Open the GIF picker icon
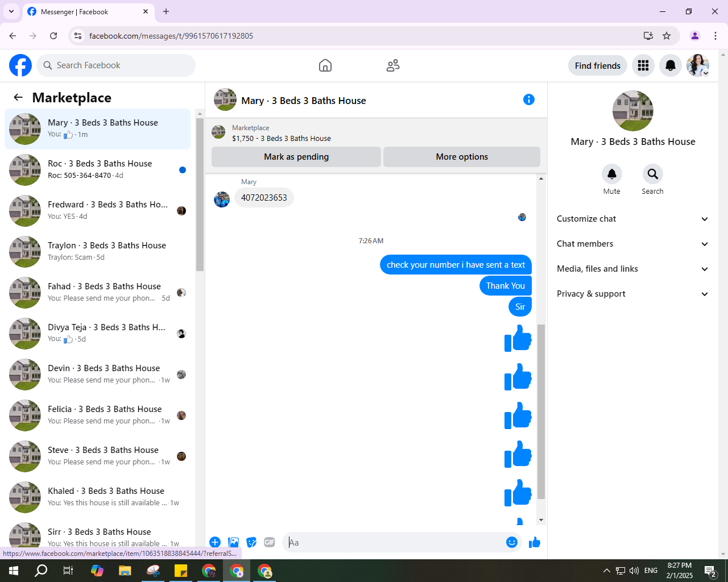The height and width of the screenshot is (582, 728). coord(270,542)
